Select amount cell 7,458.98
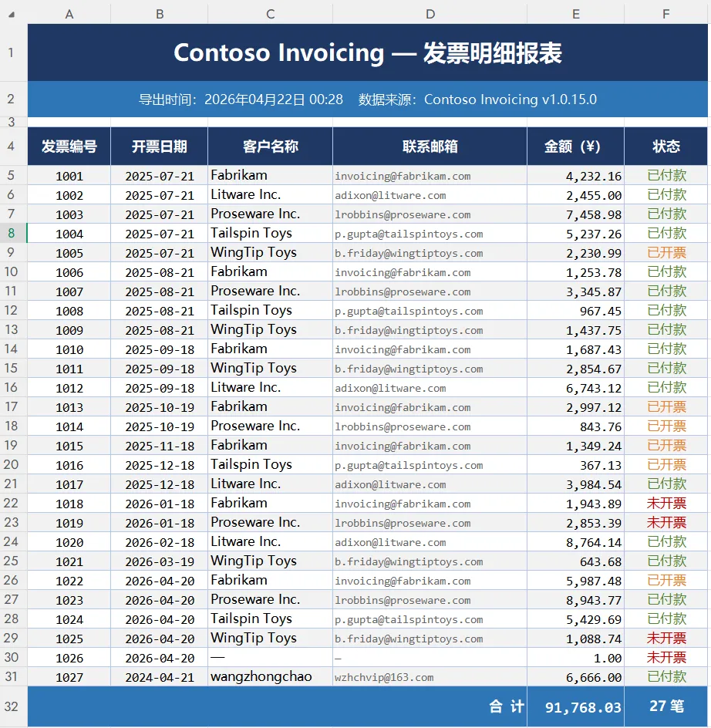The height and width of the screenshot is (728, 711). pyautogui.click(x=576, y=214)
